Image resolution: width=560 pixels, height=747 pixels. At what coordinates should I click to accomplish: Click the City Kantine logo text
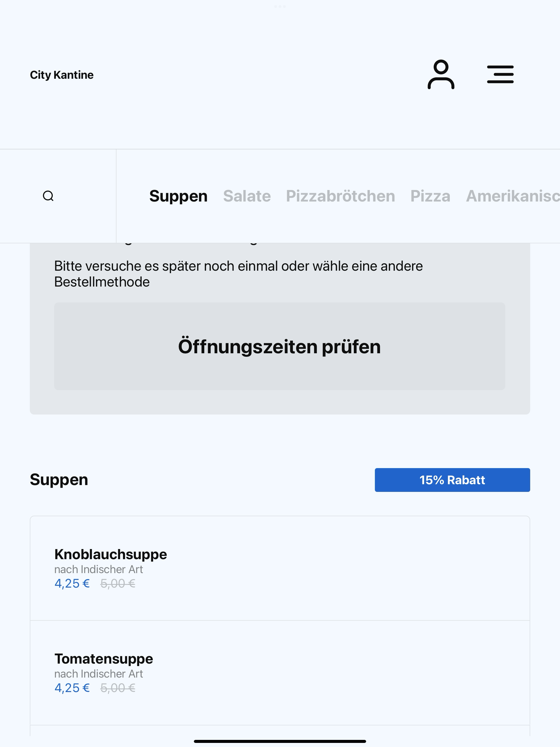pos(62,75)
